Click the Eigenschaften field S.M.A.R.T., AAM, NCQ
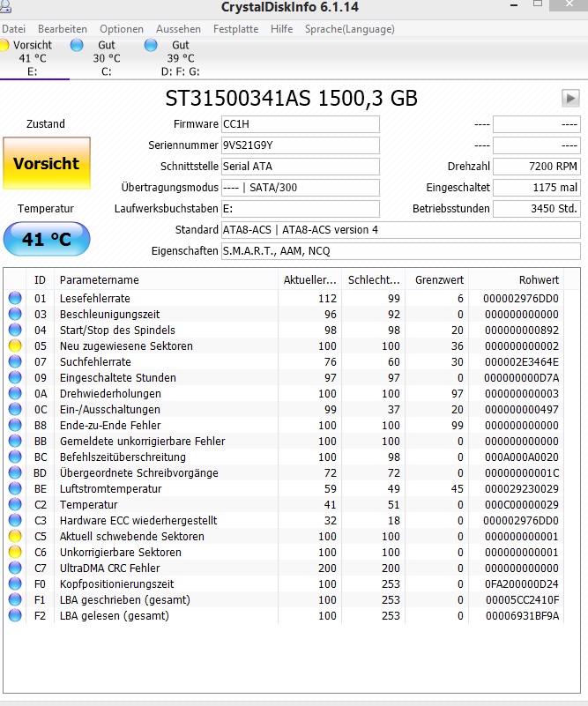 pos(401,251)
